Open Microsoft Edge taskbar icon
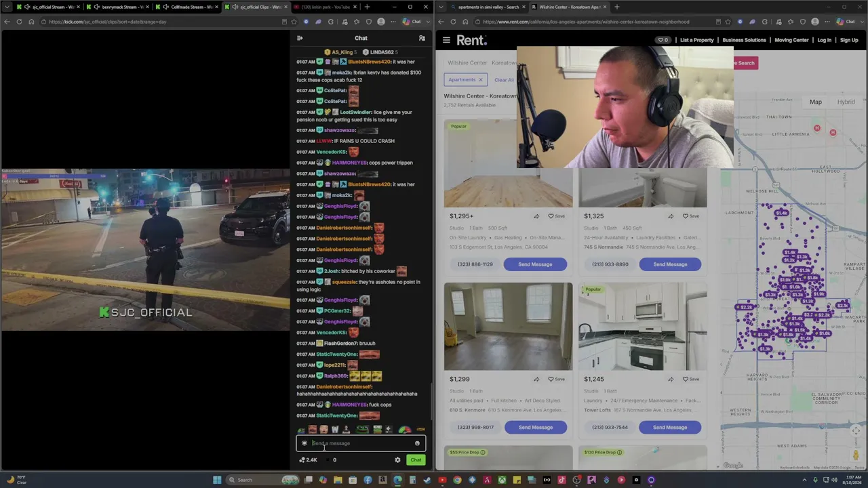The height and width of the screenshot is (488, 868). click(x=397, y=480)
